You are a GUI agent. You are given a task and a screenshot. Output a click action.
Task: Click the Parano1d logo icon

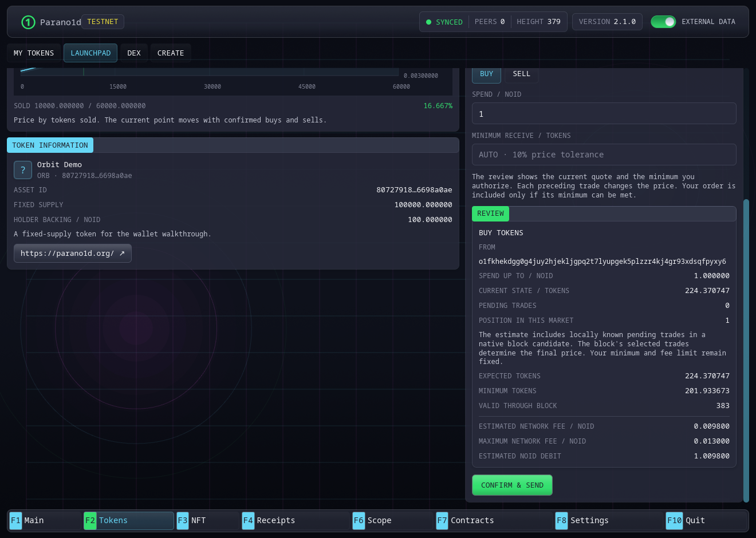pyautogui.click(x=28, y=22)
